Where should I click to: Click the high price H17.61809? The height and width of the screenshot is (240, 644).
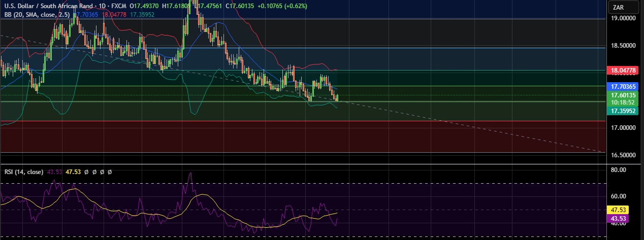[x=177, y=6]
